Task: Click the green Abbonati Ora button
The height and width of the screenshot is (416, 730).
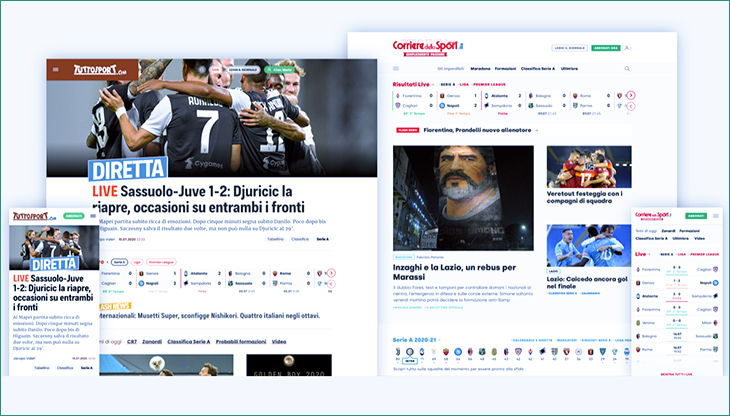Action: (606, 48)
